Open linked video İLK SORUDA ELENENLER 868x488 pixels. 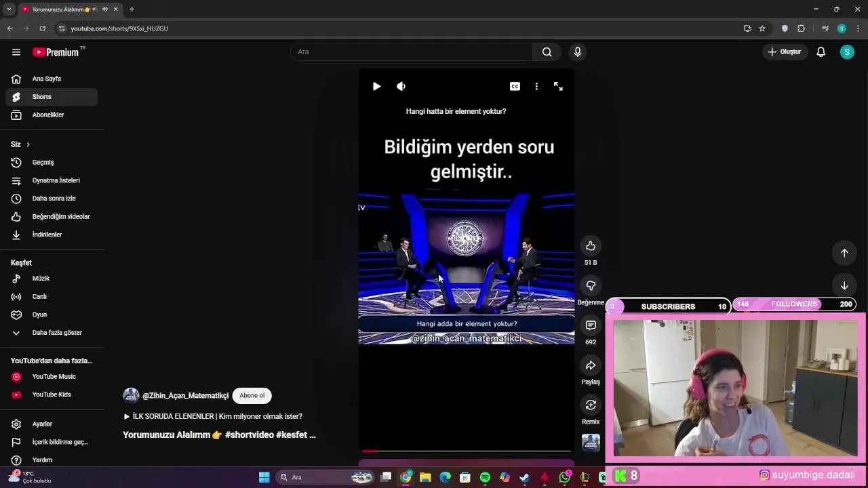213,417
